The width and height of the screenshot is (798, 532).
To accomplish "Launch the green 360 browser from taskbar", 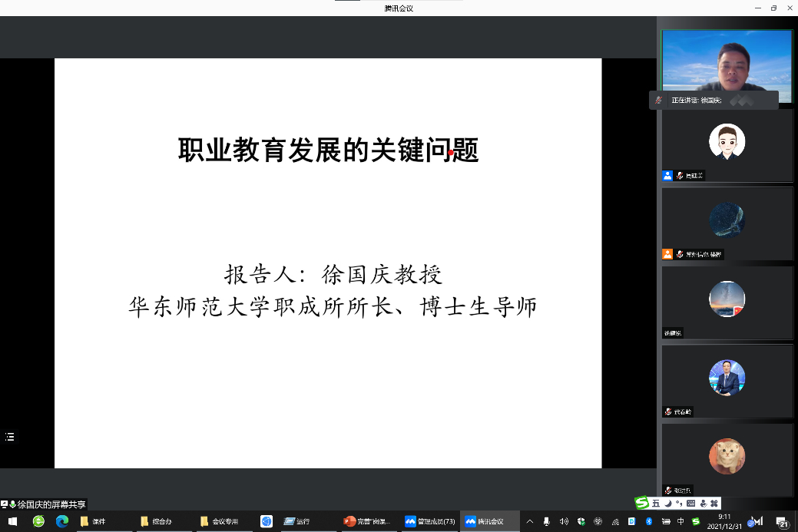I will click(38, 521).
